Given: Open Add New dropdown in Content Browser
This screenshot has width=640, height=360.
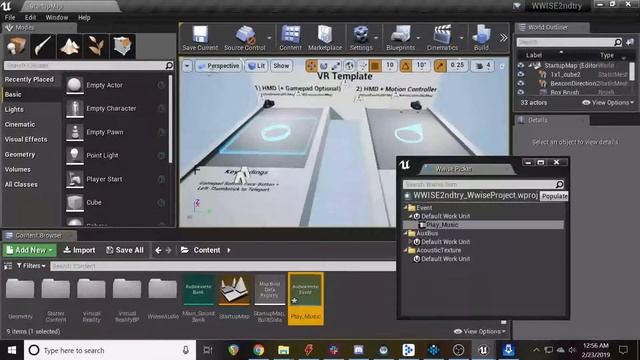Looking at the screenshot, I should coord(30,250).
